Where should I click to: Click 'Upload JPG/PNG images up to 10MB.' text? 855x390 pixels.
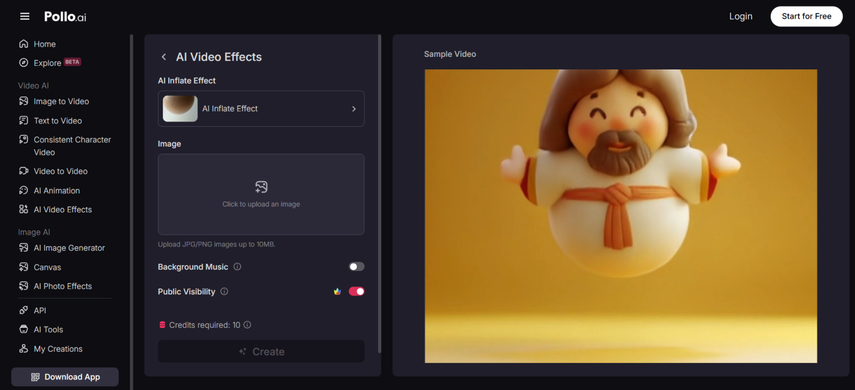coord(217,244)
